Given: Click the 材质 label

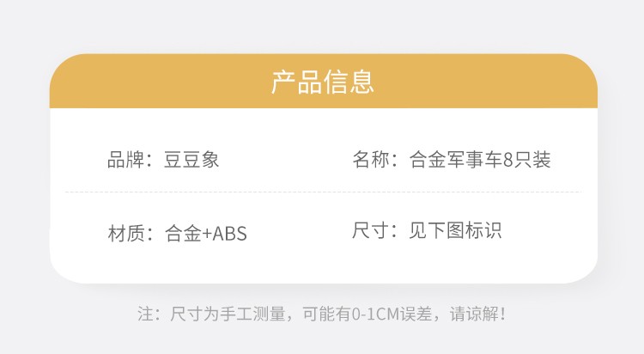Looking at the screenshot, I should (125, 233).
